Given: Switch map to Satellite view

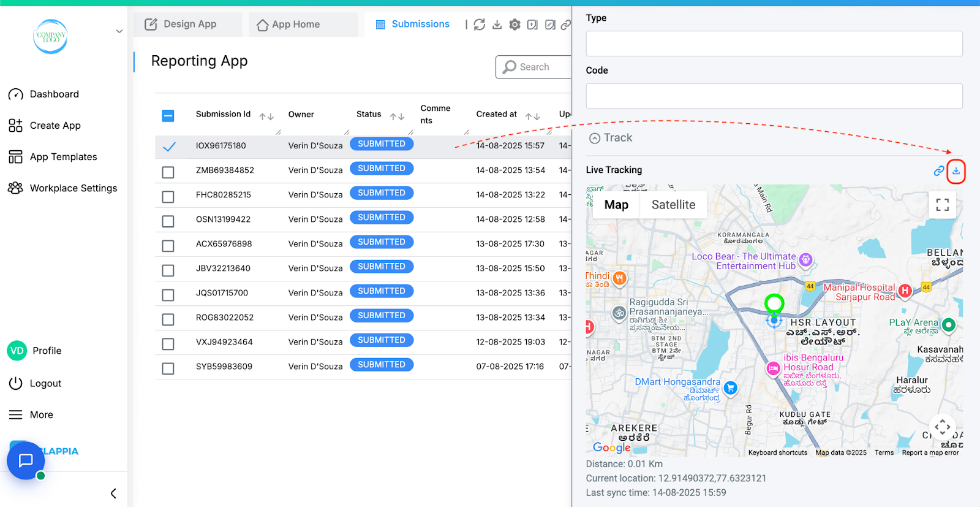Looking at the screenshot, I should click(x=673, y=205).
